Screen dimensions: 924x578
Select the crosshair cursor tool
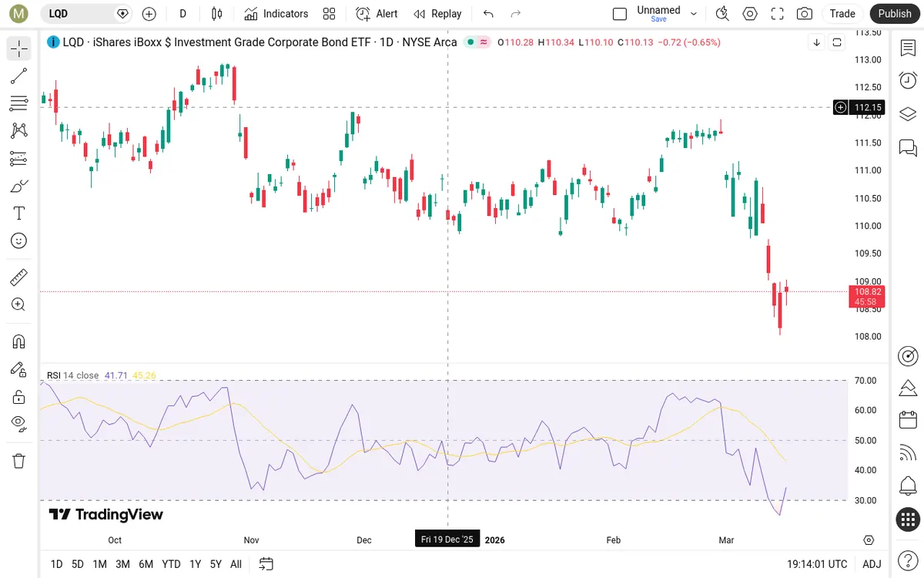pos(19,49)
